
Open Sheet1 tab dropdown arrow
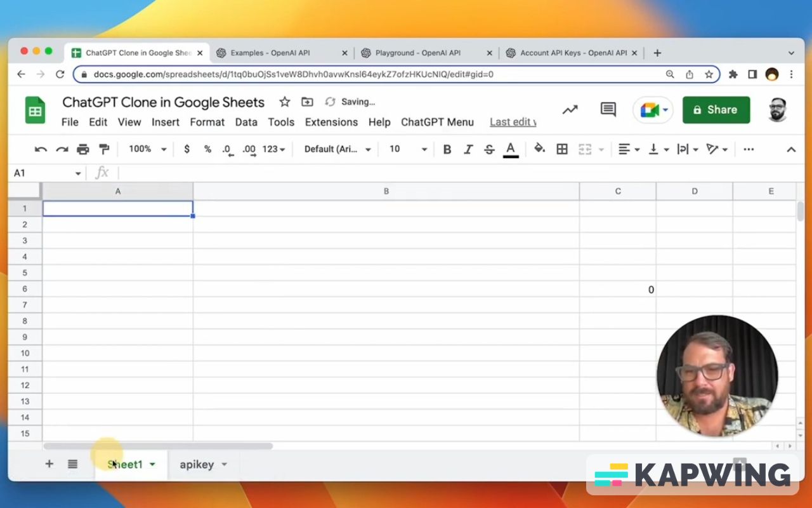click(152, 465)
